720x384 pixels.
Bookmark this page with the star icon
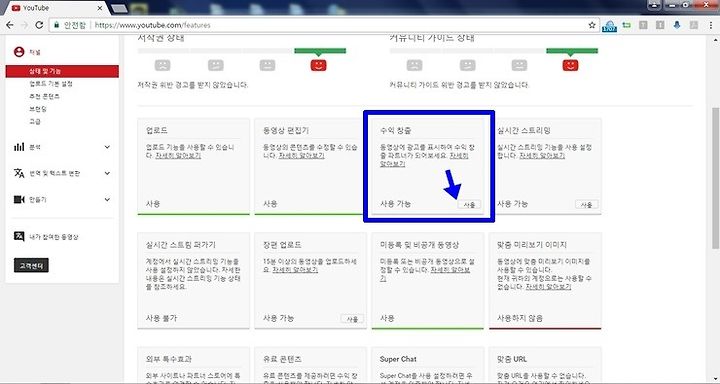(592, 25)
